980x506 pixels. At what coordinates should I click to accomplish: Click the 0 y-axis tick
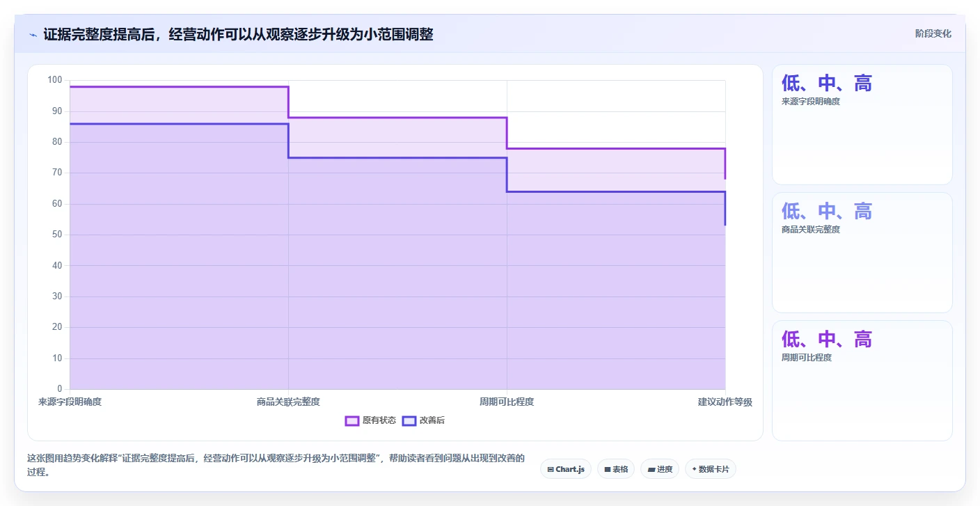point(60,389)
